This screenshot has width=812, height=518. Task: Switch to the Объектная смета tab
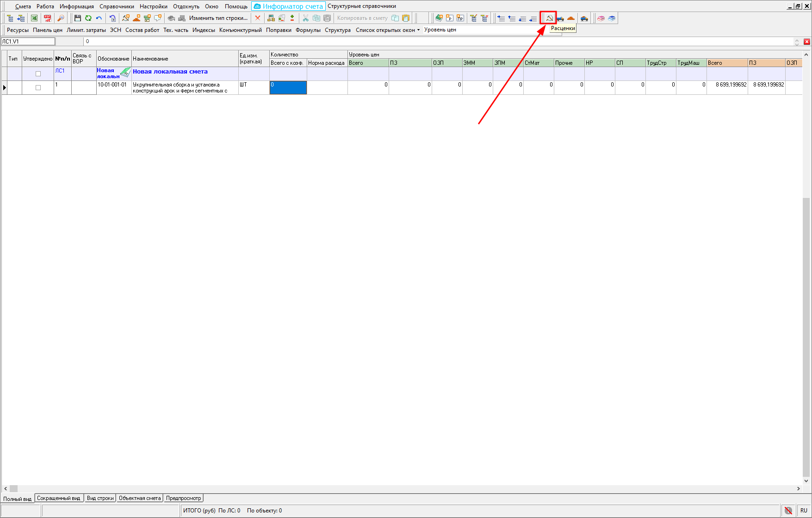click(140, 498)
